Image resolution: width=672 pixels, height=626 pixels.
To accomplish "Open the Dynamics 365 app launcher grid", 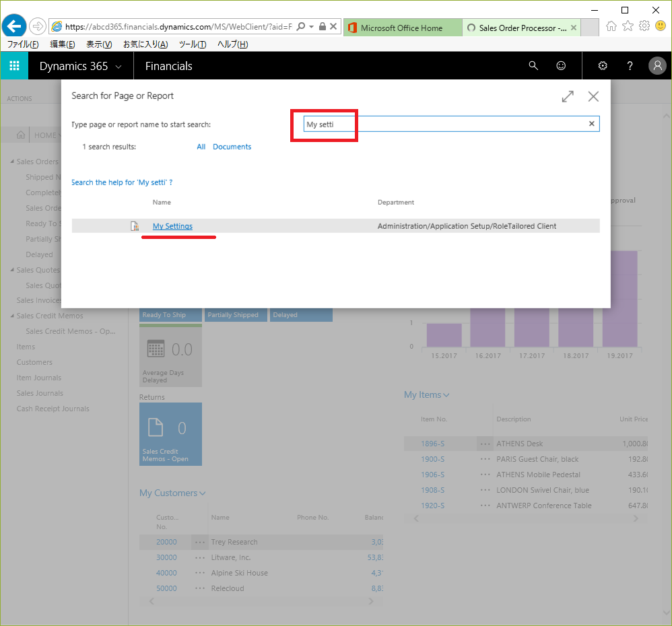I will (14, 65).
